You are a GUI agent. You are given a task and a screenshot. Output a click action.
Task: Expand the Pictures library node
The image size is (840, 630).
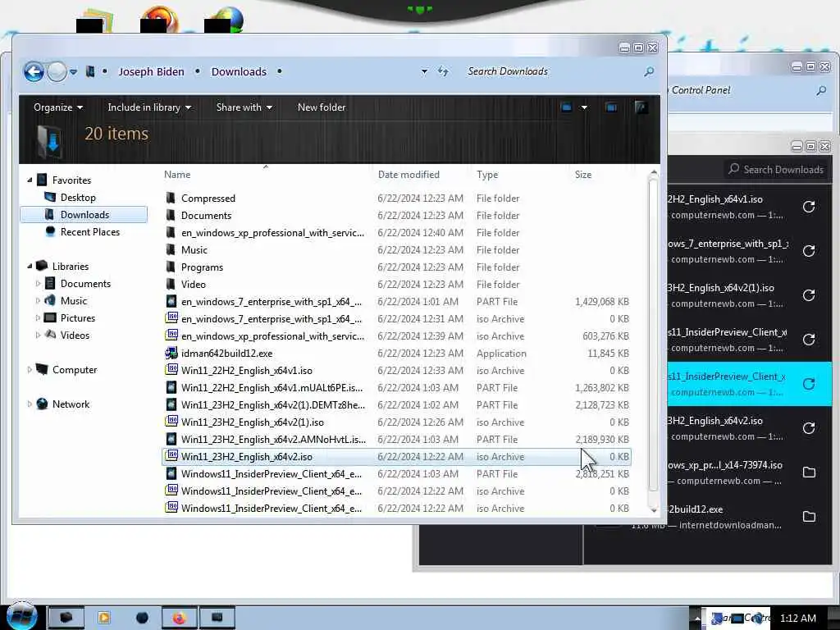click(38, 317)
